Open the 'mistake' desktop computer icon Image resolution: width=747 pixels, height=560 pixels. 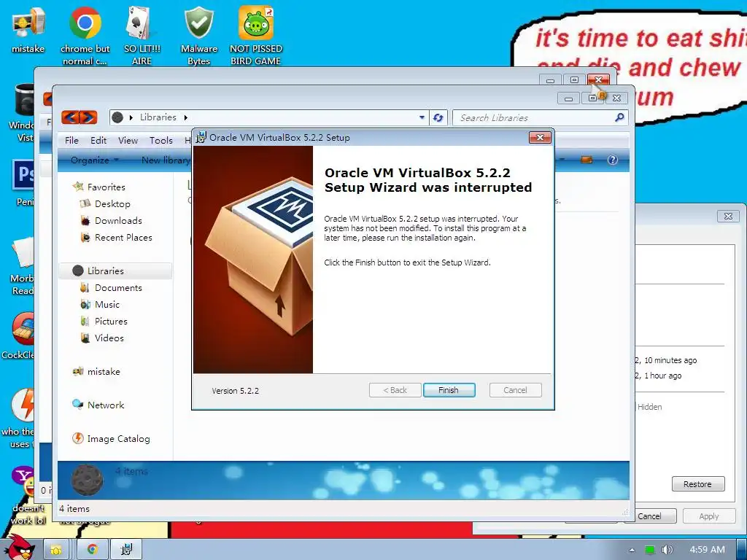pos(28,29)
